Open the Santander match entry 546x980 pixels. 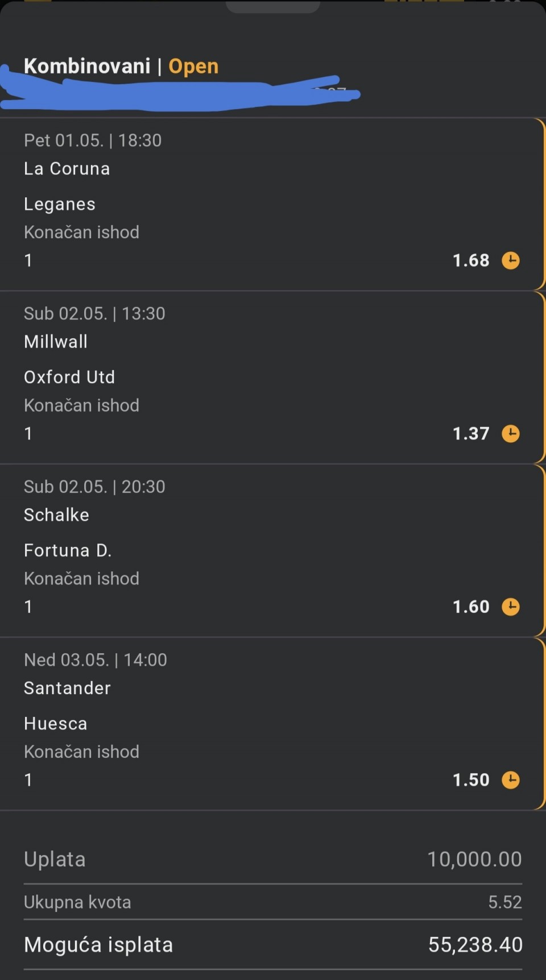coord(67,688)
